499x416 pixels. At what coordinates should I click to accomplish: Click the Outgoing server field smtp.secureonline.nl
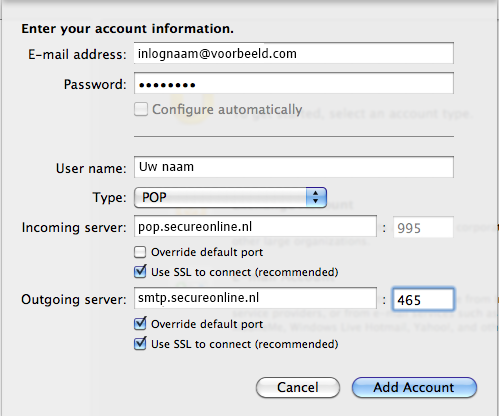255,298
